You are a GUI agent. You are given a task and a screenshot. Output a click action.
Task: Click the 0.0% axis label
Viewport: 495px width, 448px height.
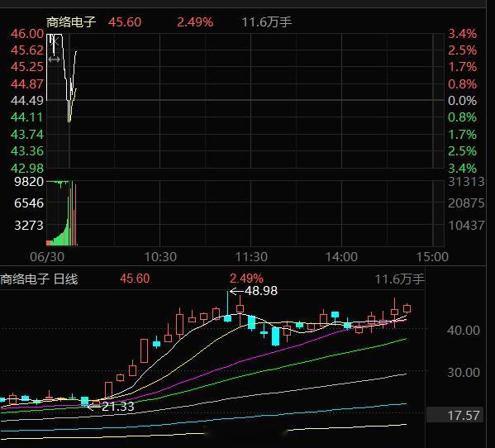tap(463, 100)
